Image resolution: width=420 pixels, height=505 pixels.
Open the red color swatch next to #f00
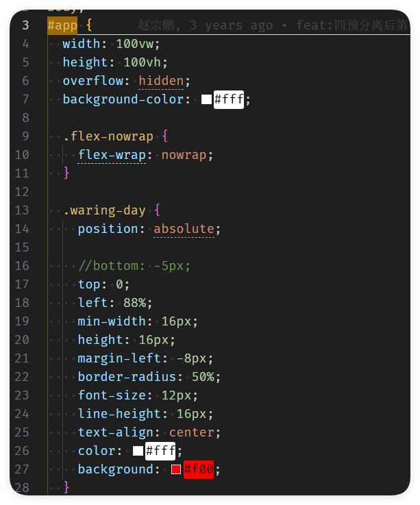176,469
